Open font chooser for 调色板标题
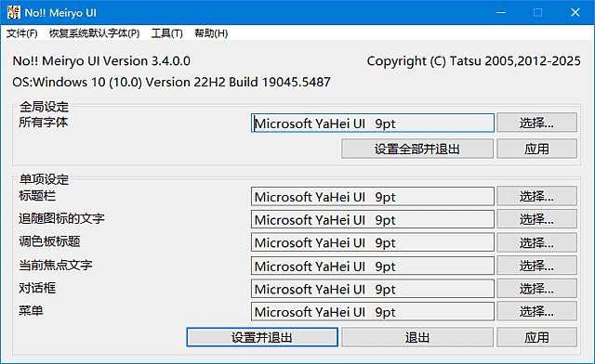 (x=537, y=242)
